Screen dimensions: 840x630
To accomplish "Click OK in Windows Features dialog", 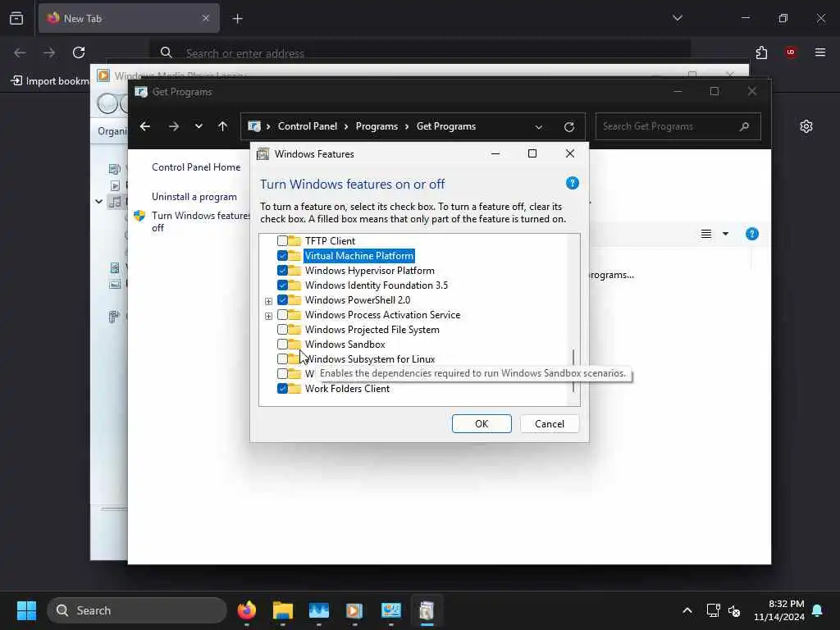I will [482, 424].
